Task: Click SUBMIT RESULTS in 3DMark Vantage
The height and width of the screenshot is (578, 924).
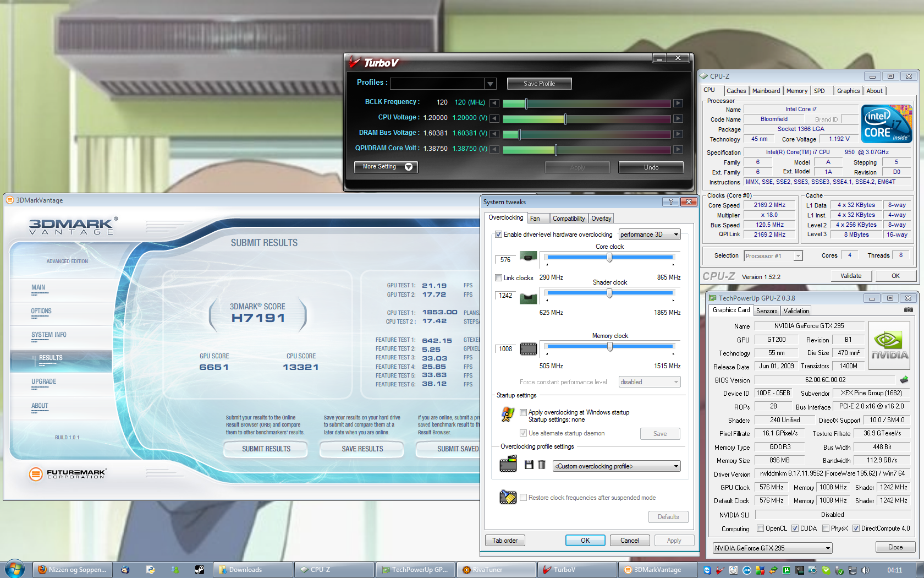Action: point(266,449)
